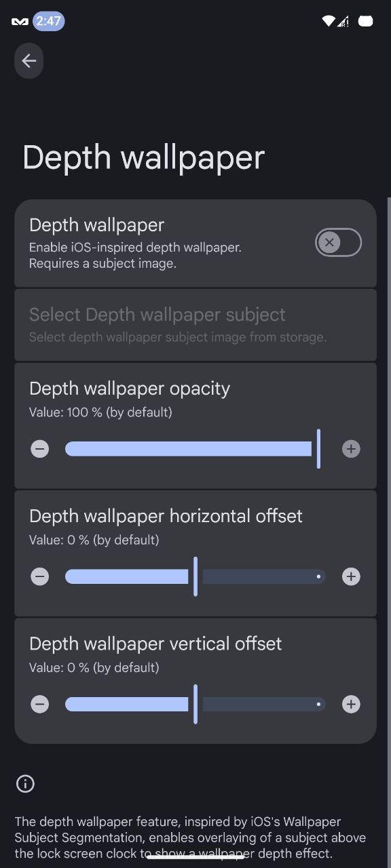391x868 pixels.
Task: Click the info circle icon
Action: [x=25, y=784]
